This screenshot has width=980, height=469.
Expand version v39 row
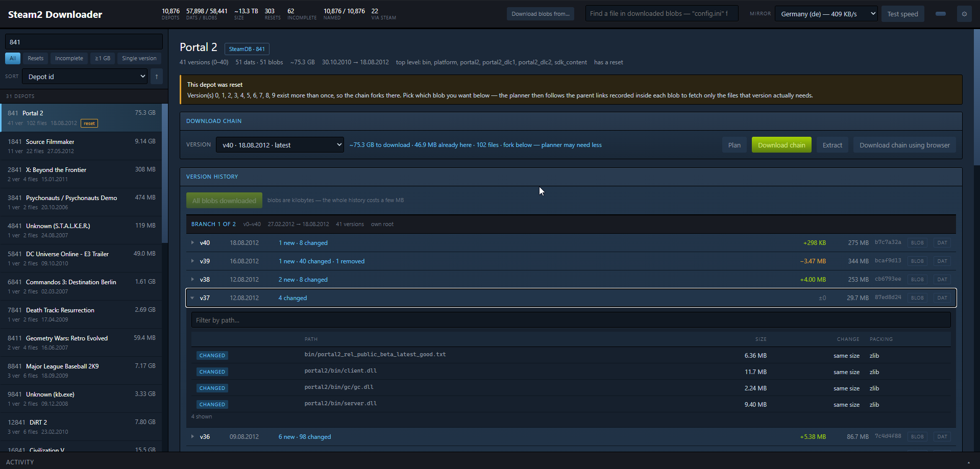pos(192,261)
